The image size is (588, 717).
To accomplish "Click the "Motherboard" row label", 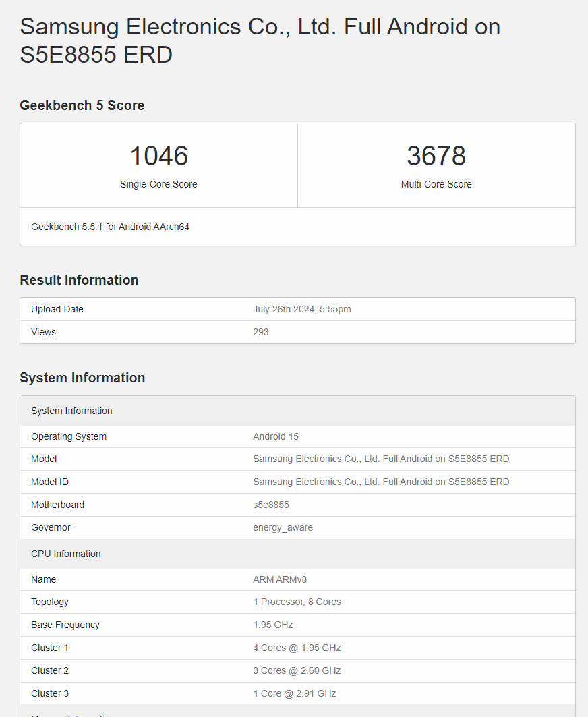I will [x=57, y=505].
